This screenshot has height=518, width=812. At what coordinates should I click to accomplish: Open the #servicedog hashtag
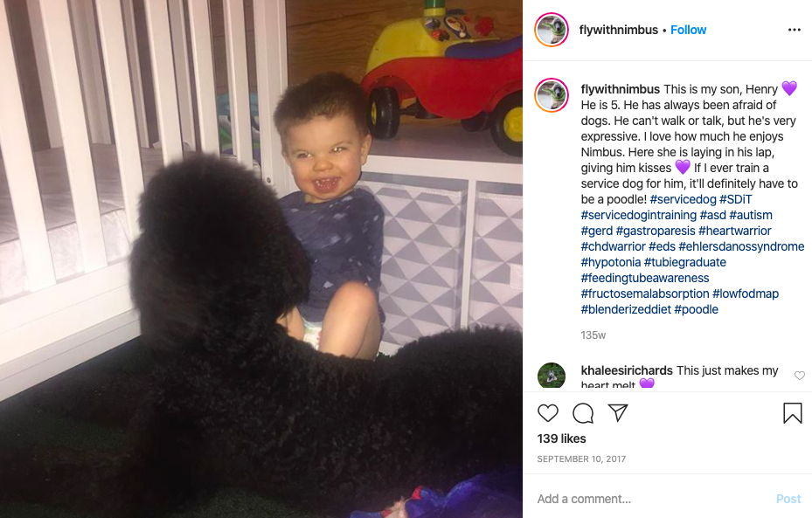[x=683, y=199]
